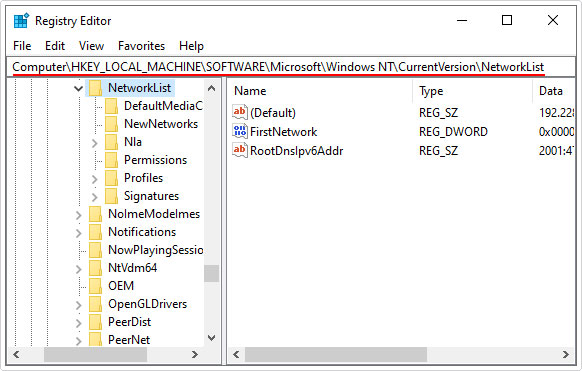Select the RootDnsIpv6Addr value name
This screenshot has height=371, width=582.
pyautogui.click(x=297, y=151)
